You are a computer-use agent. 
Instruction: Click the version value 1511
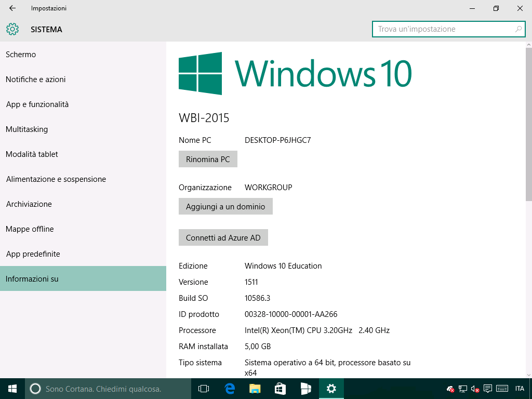(x=251, y=282)
